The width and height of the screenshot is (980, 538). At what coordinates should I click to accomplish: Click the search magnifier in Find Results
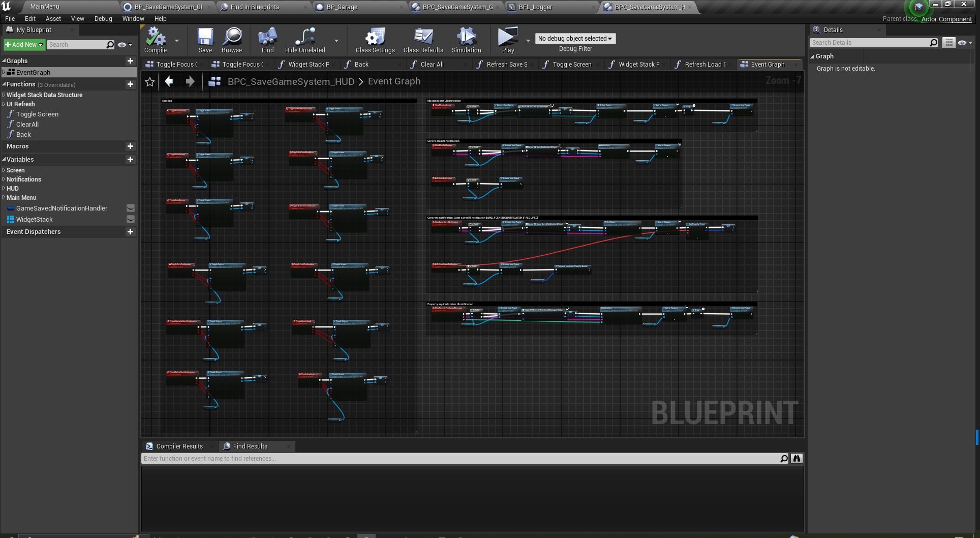coord(784,459)
